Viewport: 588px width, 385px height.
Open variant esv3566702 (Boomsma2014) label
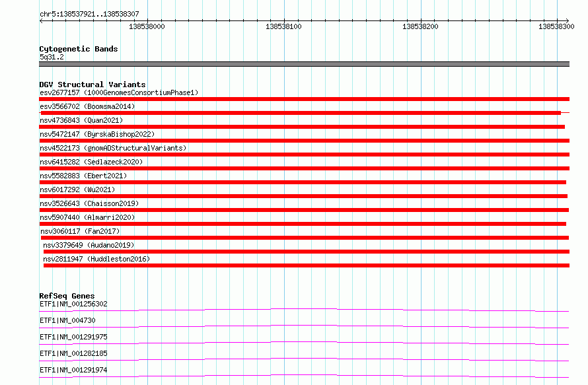click(x=87, y=106)
